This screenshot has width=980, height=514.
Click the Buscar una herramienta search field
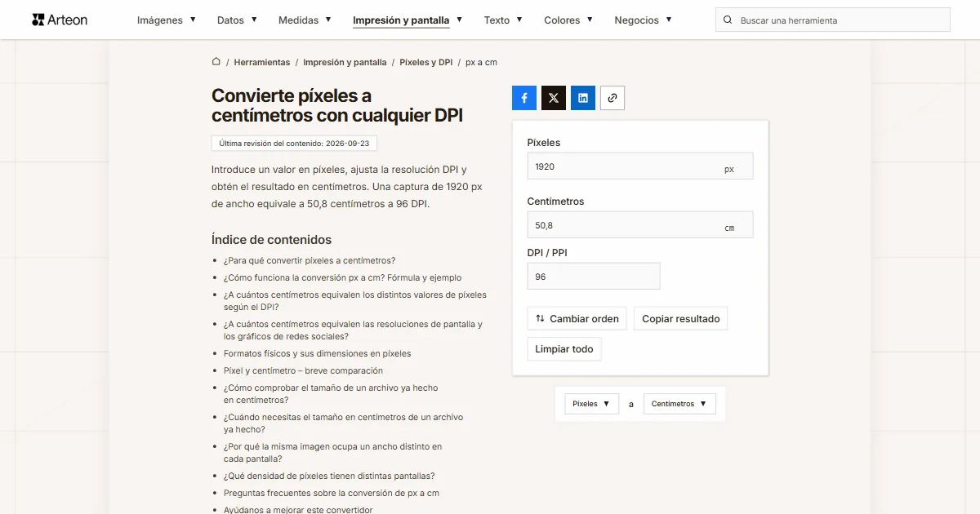pos(833,20)
